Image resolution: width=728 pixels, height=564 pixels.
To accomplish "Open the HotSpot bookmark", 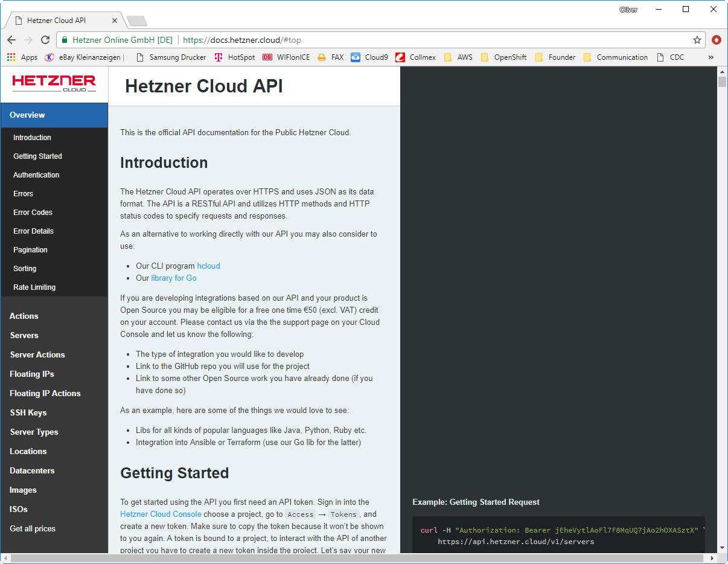I will [235, 57].
